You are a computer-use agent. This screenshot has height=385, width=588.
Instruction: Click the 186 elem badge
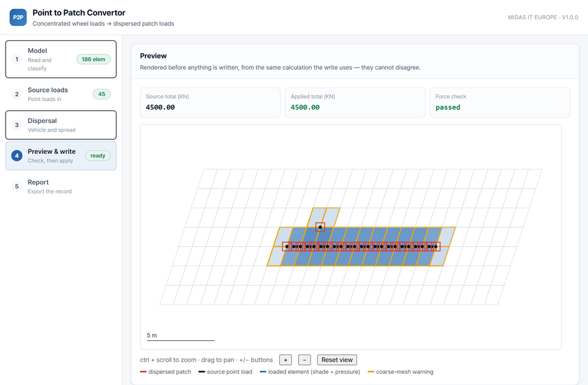coord(93,59)
